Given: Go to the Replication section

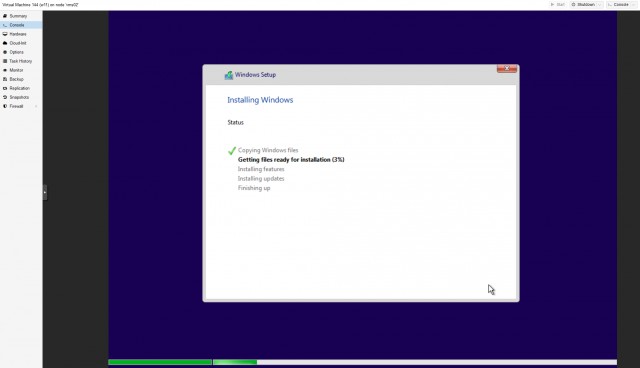Looking at the screenshot, I should pos(20,88).
